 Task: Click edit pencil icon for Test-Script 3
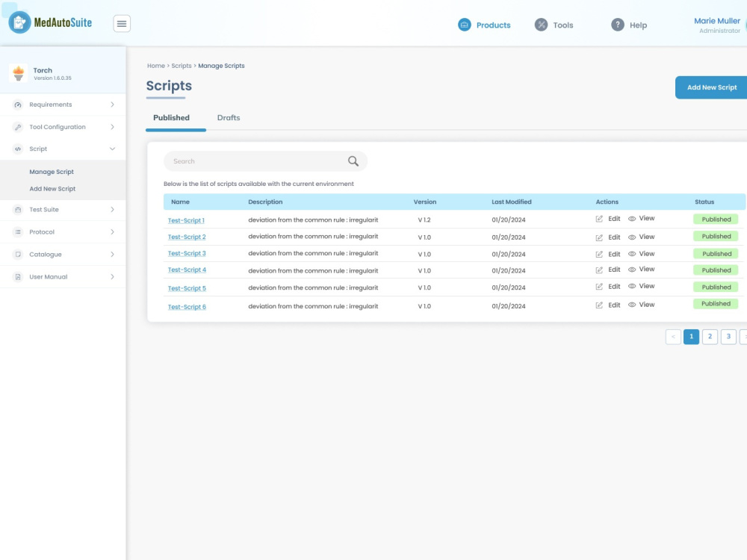pyautogui.click(x=599, y=255)
